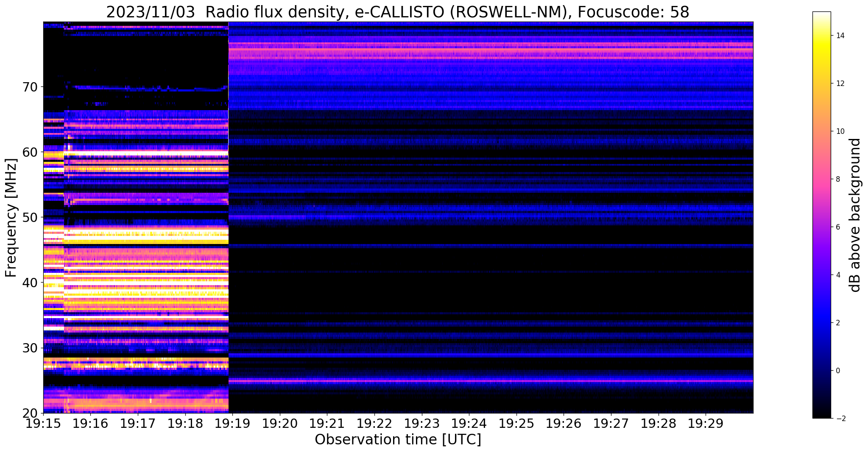Click the plot title mentioning e-CALLISTO ROSWELL-NM
Screen dimensions: 868x452
click(398, 12)
